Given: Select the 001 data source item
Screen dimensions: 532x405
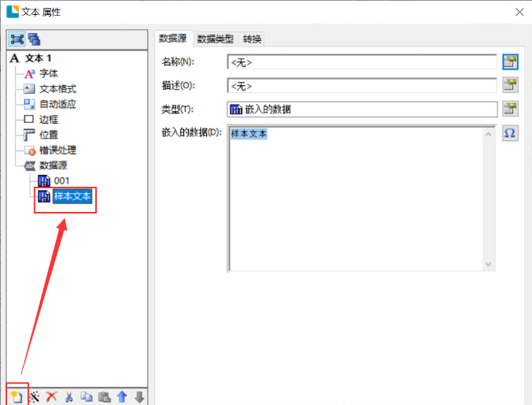Looking at the screenshot, I should tap(61, 181).
